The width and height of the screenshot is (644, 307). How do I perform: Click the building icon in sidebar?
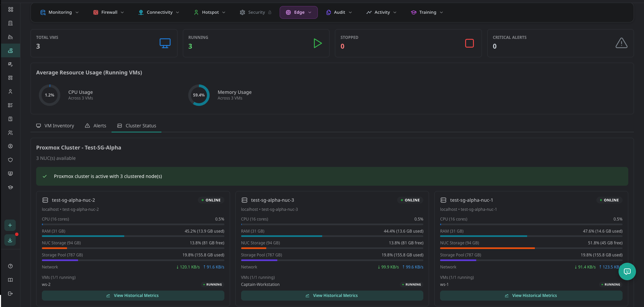point(10,23)
